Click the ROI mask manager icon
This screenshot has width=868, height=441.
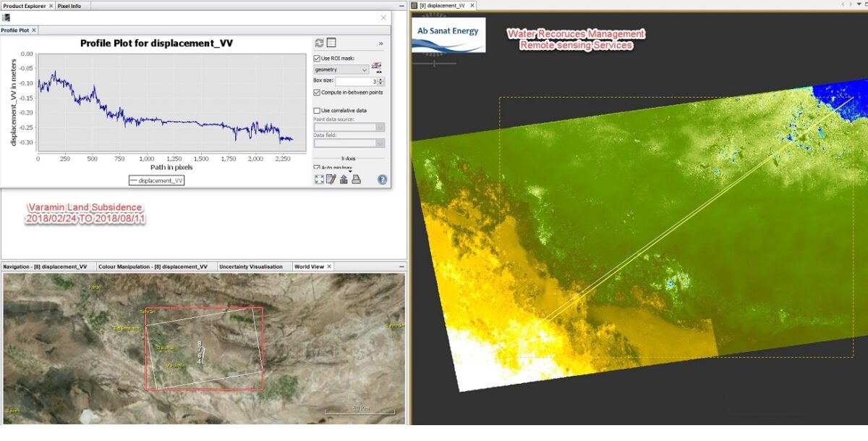tap(376, 67)
